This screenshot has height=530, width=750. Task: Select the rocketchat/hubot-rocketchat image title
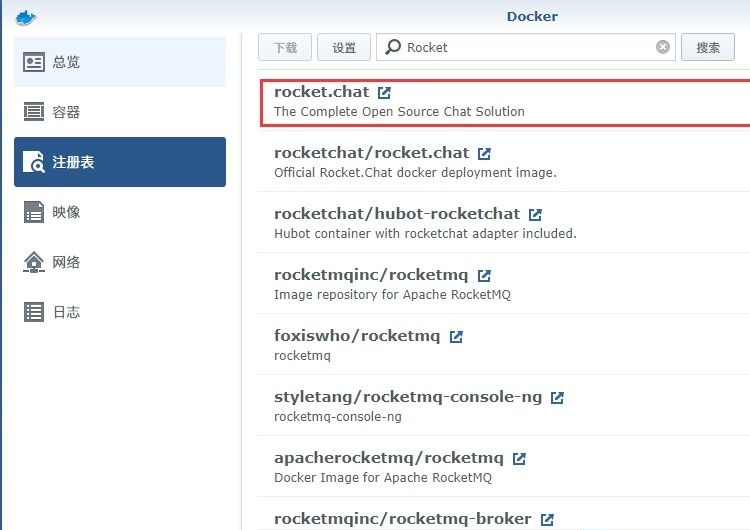[x=397, y=214]
